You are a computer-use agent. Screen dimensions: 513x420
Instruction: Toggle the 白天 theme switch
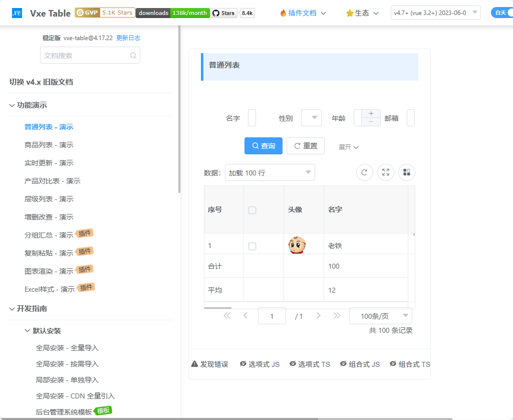coord(501,13)
